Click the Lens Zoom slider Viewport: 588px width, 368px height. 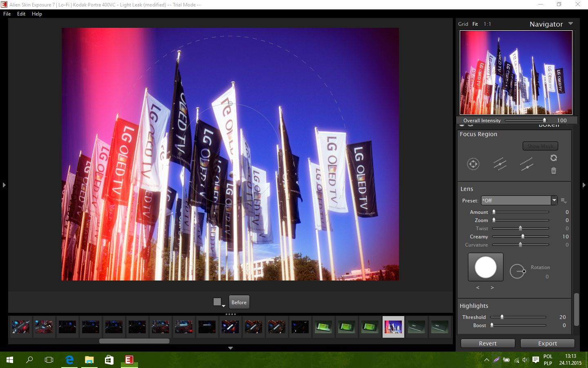(x=521, y=220)
